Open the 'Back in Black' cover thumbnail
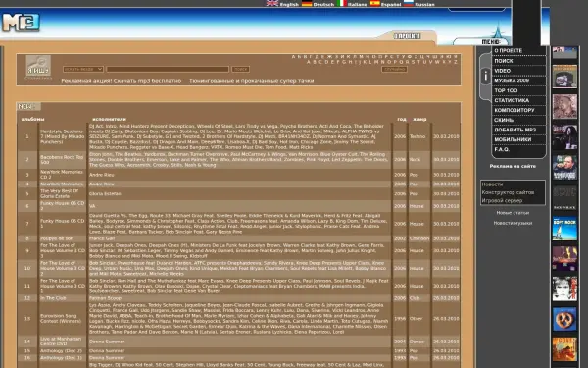 [564, 198]
